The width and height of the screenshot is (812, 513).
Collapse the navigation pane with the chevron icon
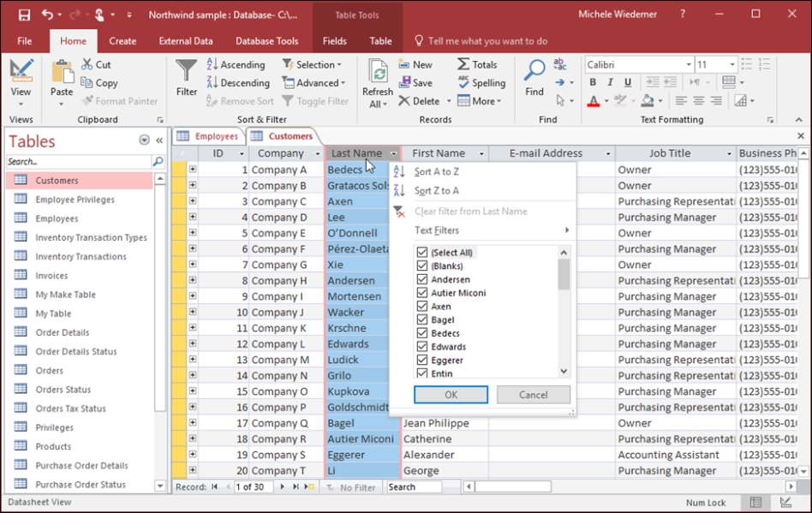(x=159, y=140)
